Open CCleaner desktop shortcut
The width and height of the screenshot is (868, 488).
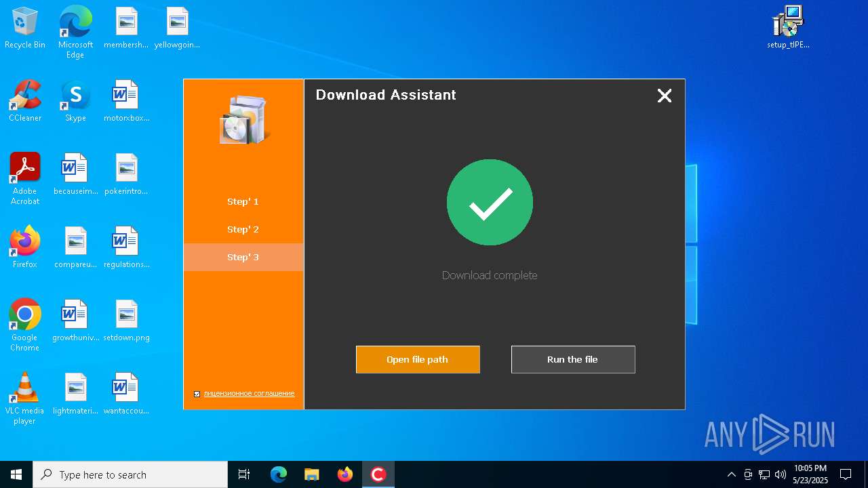[x=25, y=102]
